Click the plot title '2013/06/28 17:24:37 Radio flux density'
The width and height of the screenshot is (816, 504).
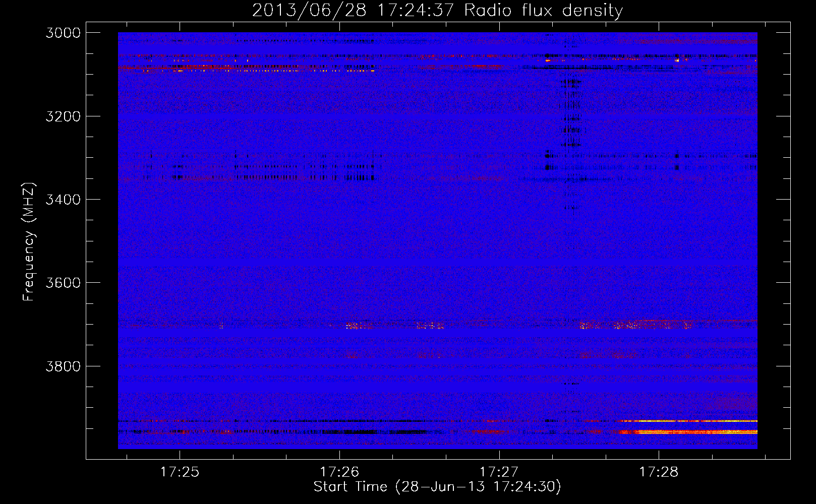coord(437,11)
